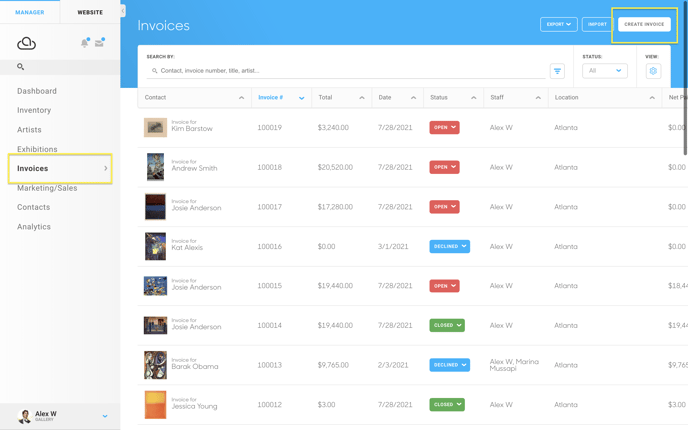Open Contacts in sidebar
The height and width of the screenshot is (430, 688).
pos(34,207)
